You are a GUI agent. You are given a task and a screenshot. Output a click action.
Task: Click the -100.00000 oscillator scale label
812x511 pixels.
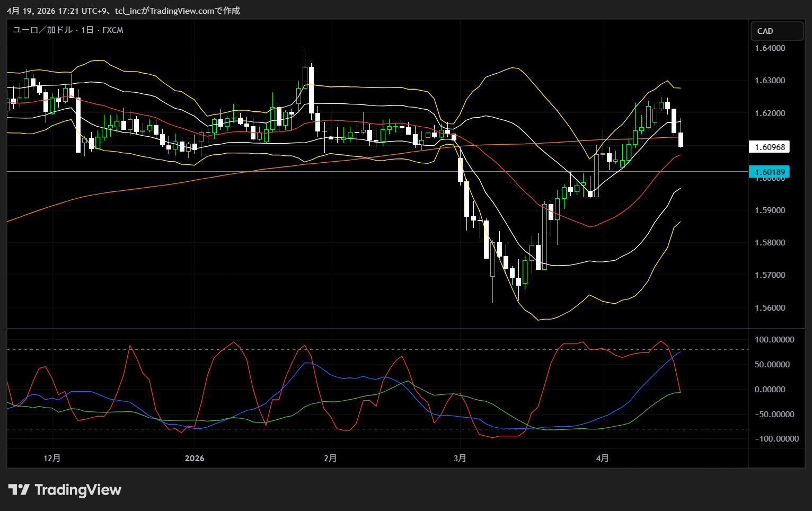[776, 439]
